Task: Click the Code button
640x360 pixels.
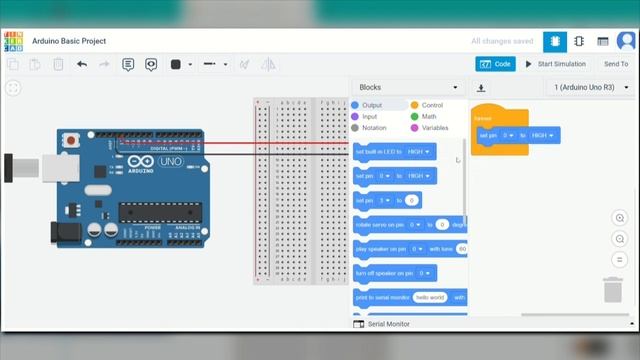Action: click(x=495, y=64)
